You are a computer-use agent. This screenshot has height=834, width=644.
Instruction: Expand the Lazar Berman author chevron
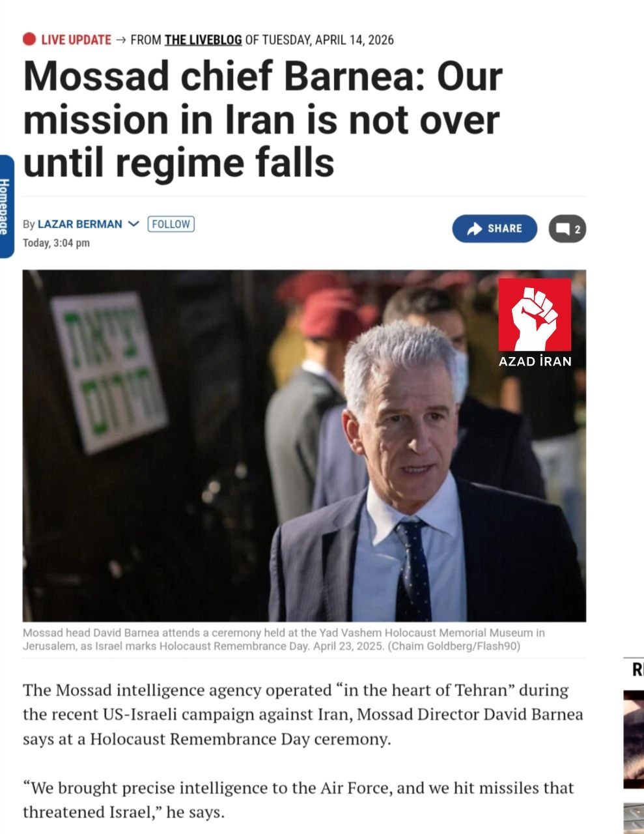(134, 223)
